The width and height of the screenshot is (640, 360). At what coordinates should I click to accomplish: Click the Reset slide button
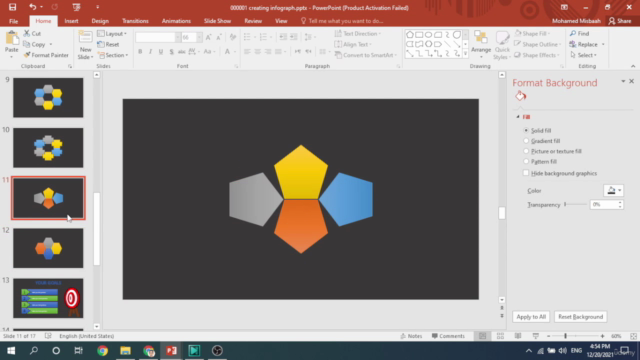click(109, 44)
